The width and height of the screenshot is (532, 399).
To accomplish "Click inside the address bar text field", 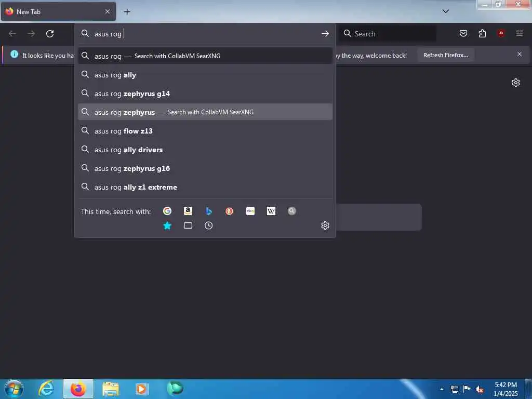I will pyautogui.click(x=205, y=34).
